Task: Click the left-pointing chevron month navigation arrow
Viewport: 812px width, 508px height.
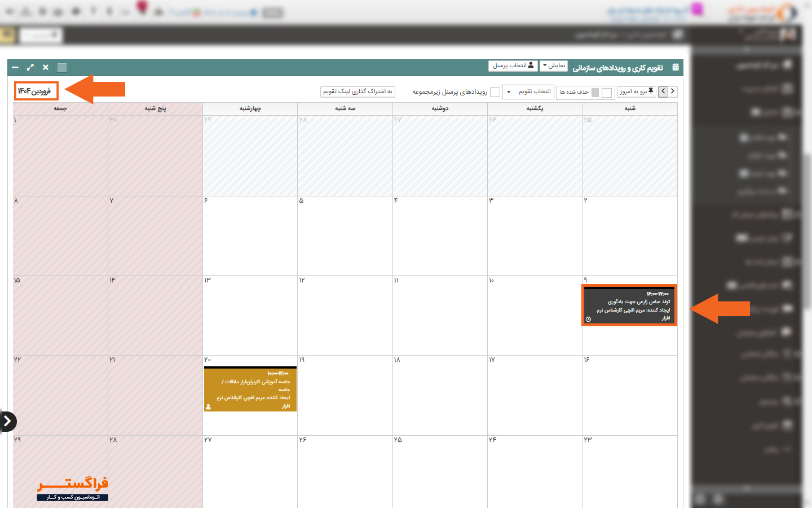Action: coord(663,91)
